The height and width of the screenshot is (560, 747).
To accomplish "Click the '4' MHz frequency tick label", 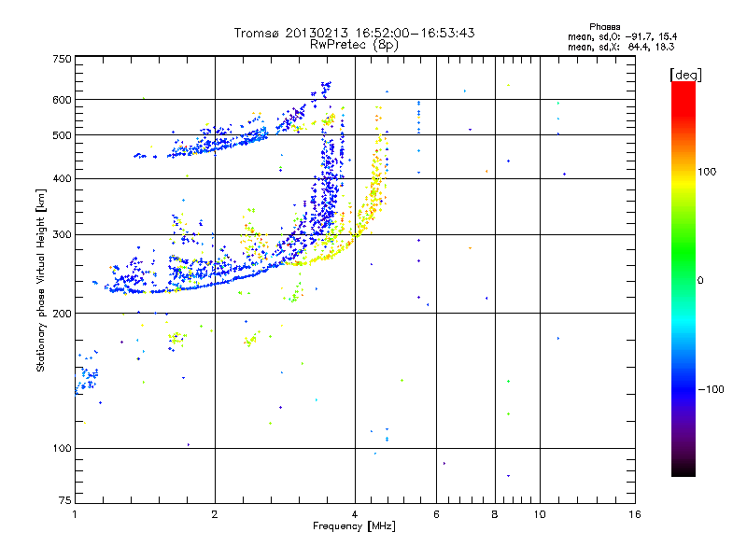I will click(x=355, y=514).
